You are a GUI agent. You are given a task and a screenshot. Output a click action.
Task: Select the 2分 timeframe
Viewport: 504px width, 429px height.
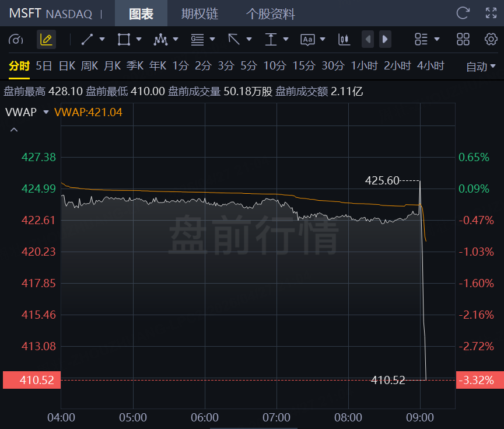203,66
